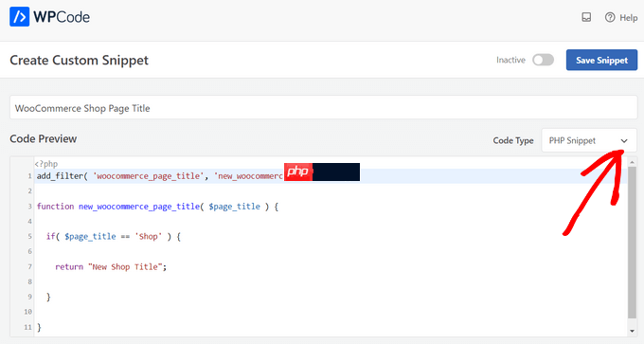This screenshot has height=344, width=644.
Task: Click the WPCode brand name text
Action: [62, 17]
